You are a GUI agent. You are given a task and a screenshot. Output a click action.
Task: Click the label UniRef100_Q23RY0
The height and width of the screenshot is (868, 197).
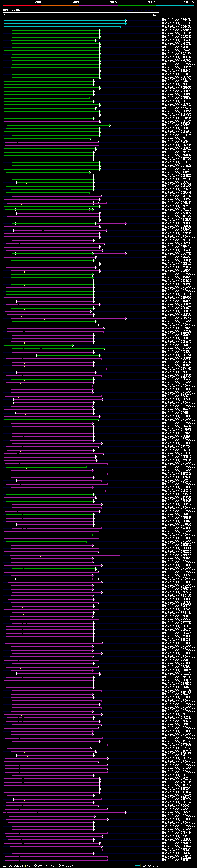tap(177, 230)
